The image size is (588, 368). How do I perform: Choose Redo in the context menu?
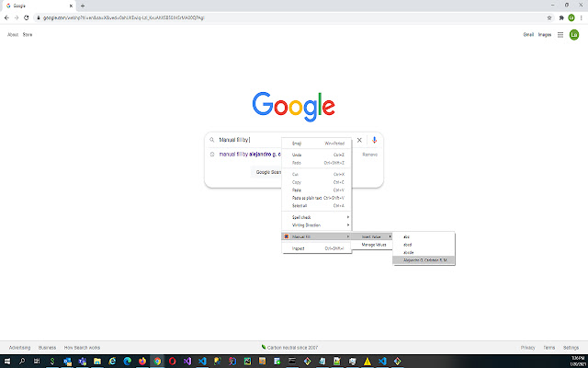point(316,163)
